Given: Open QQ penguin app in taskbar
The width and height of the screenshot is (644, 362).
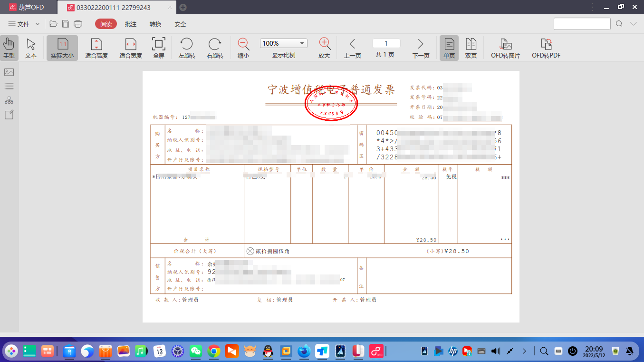Looking at the screenshot, I should click(x=268, y=351).
